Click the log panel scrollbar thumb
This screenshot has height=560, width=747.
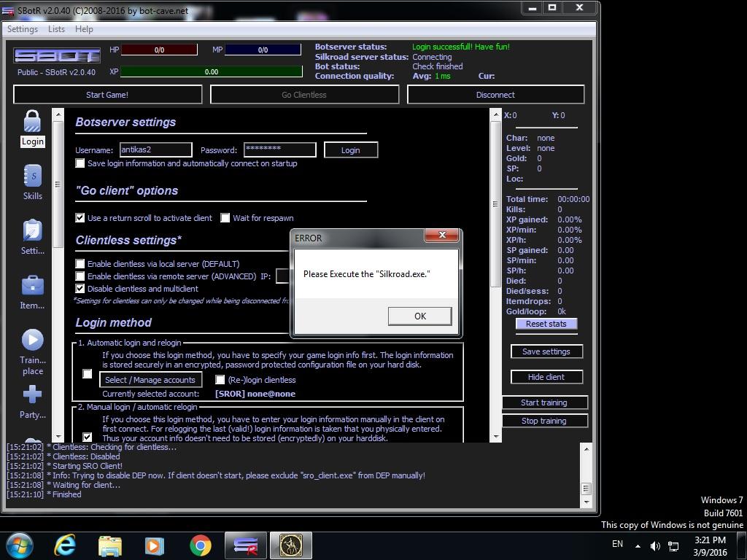[x=586, y=489]
